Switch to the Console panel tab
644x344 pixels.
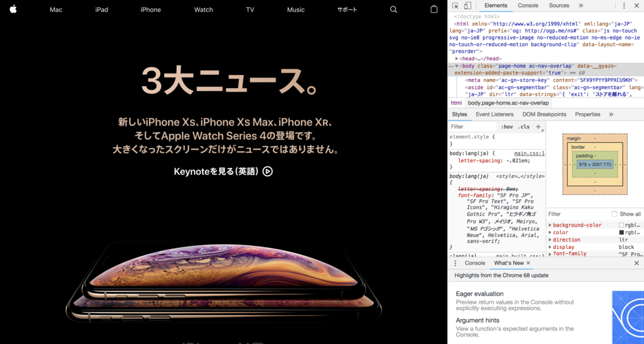coord(528,6)
